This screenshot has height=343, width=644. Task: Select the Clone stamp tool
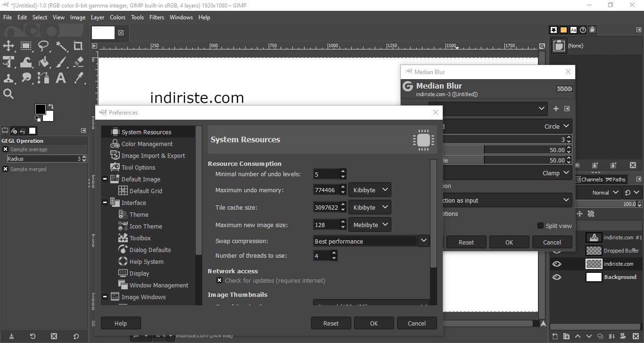tap(8, 78)
